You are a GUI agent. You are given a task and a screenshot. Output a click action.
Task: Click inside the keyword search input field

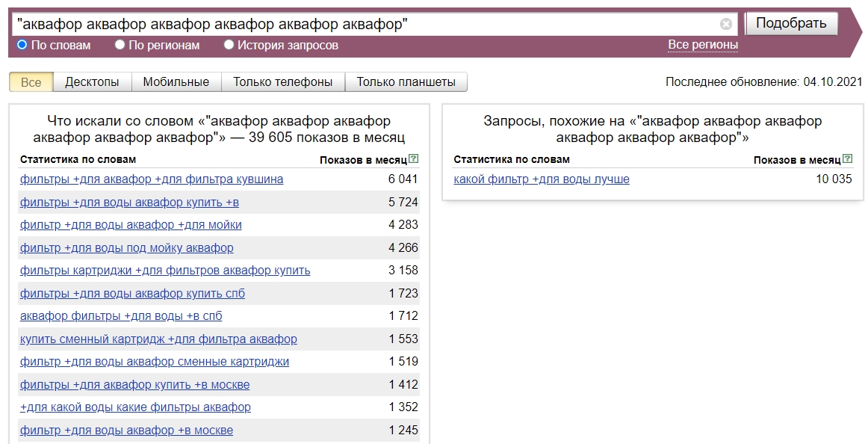336,23
